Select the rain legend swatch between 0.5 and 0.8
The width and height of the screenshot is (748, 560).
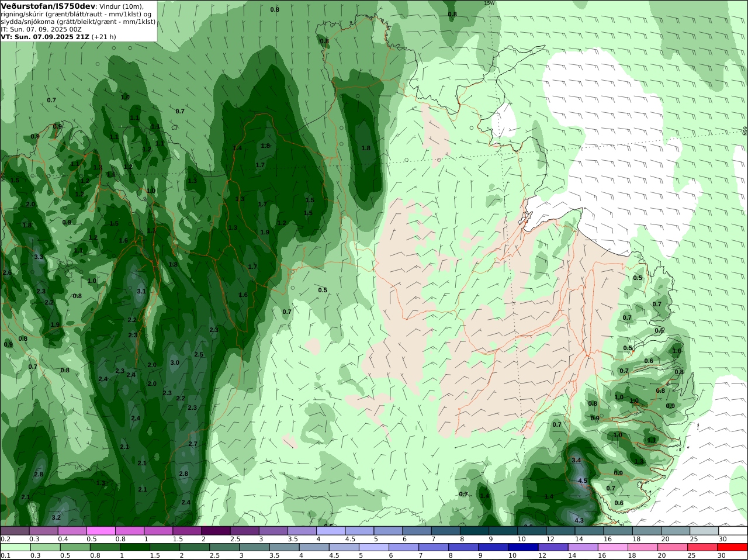click(x=75, y=547)
